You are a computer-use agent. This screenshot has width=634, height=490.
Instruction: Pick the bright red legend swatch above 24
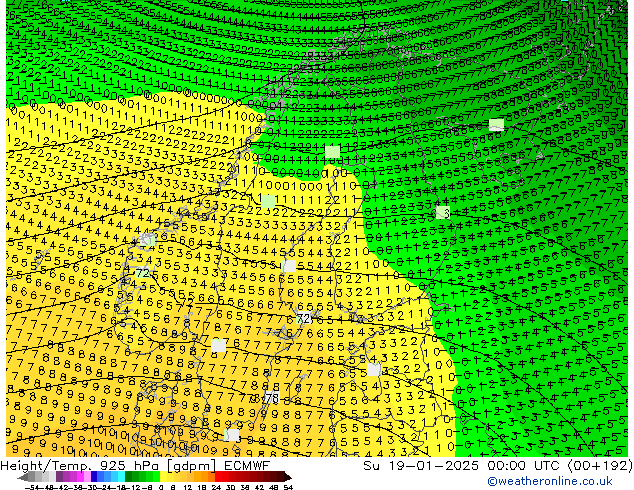(x=218, y=477)
